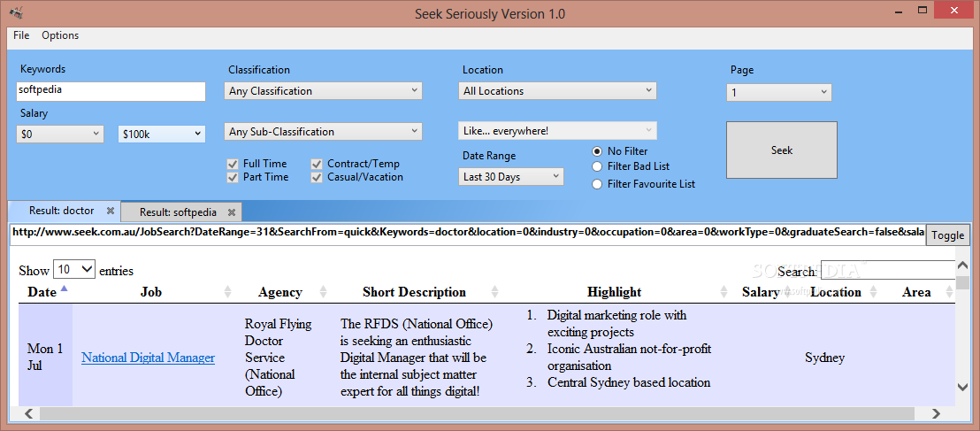980x431 pixels.
Task: Sort table by Date column arrow
Action: [65, 289]
